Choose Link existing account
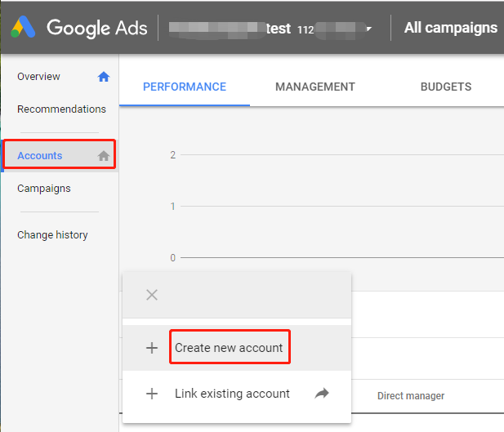Screen dimensions: 504x432 (x=232, y=394)
